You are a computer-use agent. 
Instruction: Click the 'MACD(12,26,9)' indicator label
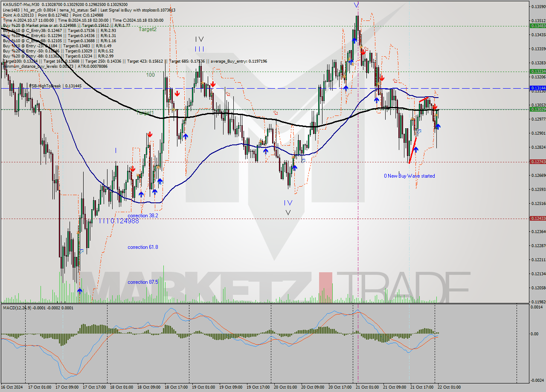(17, 308)
